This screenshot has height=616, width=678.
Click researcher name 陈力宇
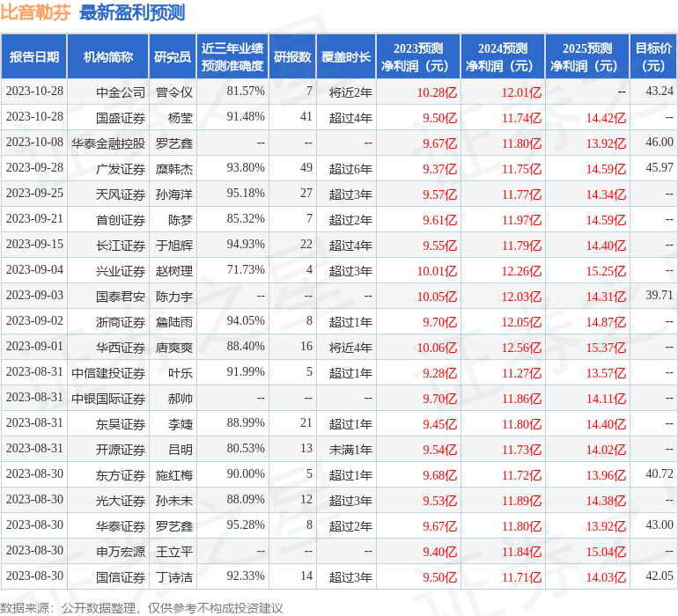tap(173, 296)
